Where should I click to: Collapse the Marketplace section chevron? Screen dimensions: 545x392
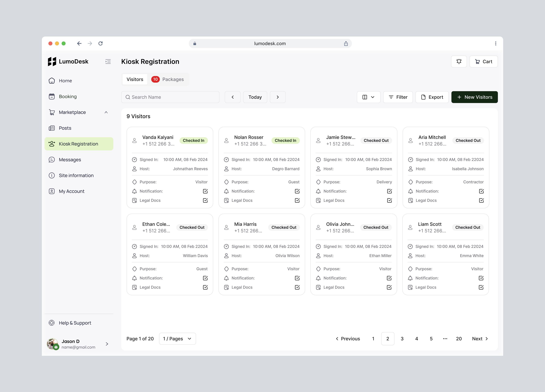point(106,112)
